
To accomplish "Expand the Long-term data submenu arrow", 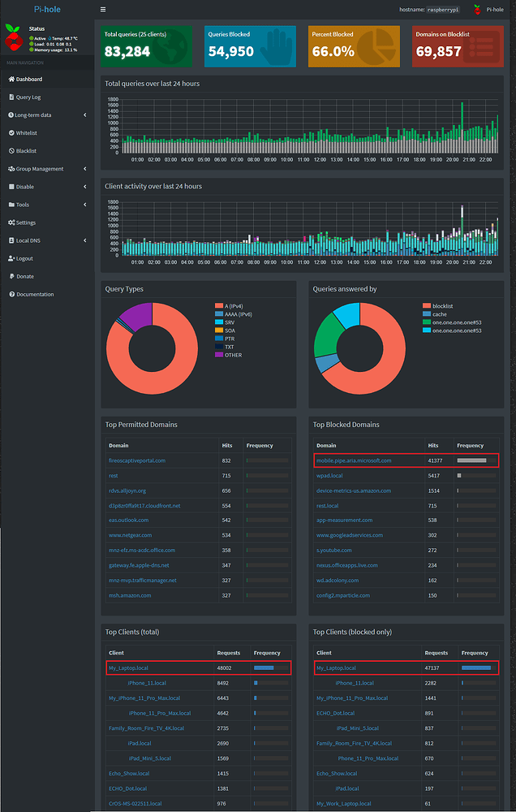I will (x=85, y=115).
